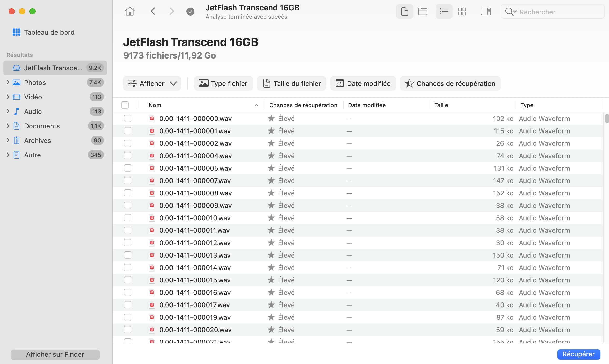Select the 0.00-1411-000008.wav file name
Image resolution: width=609 pixels, height=364 pixels.
click(x=196, y=193)
